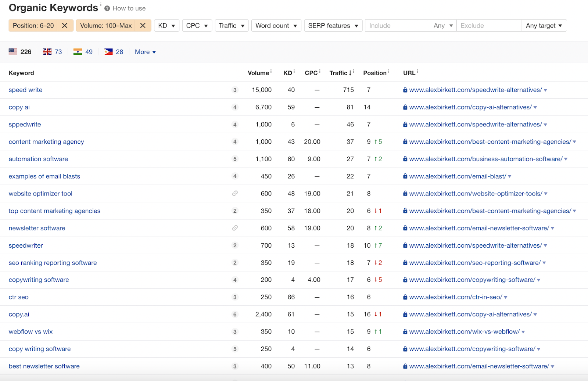Expand URL options for speed write row
588x381 pixels.
(545, 90)
